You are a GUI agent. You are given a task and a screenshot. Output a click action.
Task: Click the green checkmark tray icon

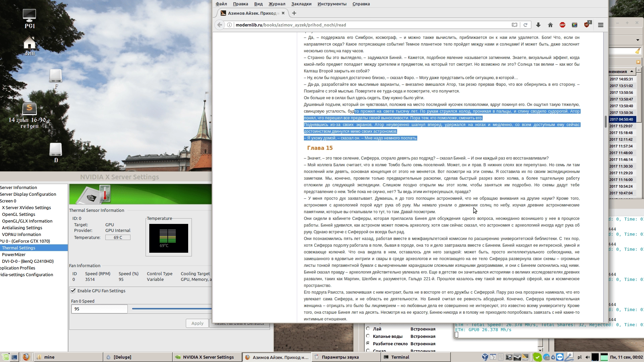pyautogui.click(x=537, y=357)
